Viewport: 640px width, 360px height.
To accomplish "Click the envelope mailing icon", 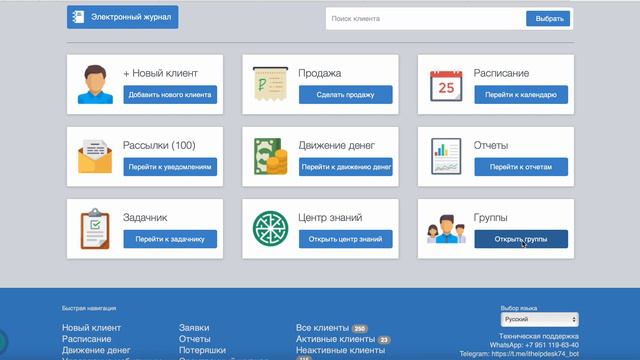I will tap(95, 156).
